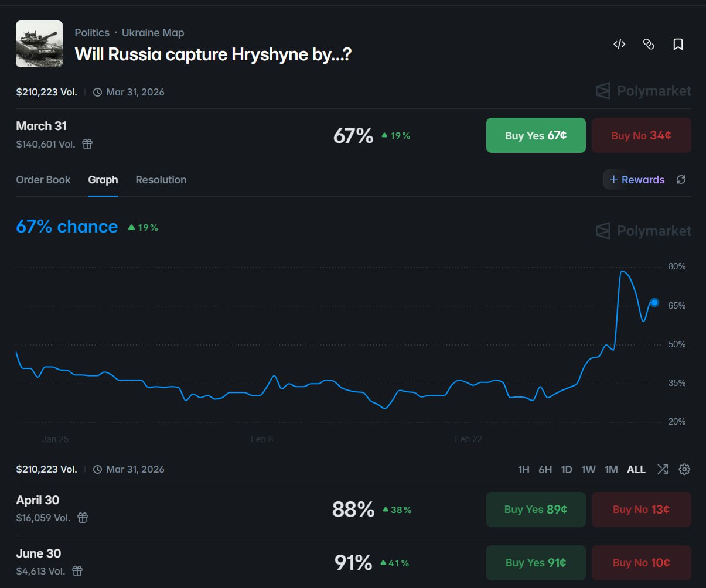Select the 1H time range
The image size is (706, 588).
(x=523, y=470)
